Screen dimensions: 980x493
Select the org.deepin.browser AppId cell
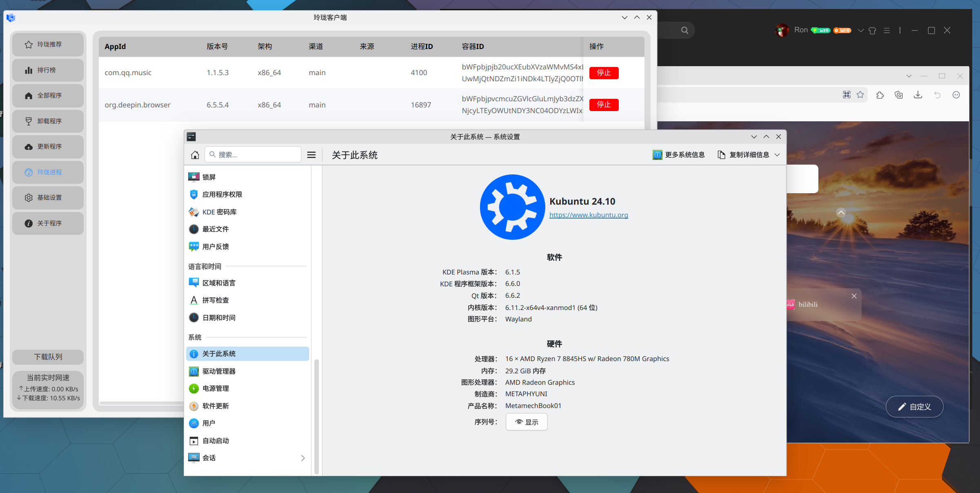pyautogui.click(x=138, y=105)
